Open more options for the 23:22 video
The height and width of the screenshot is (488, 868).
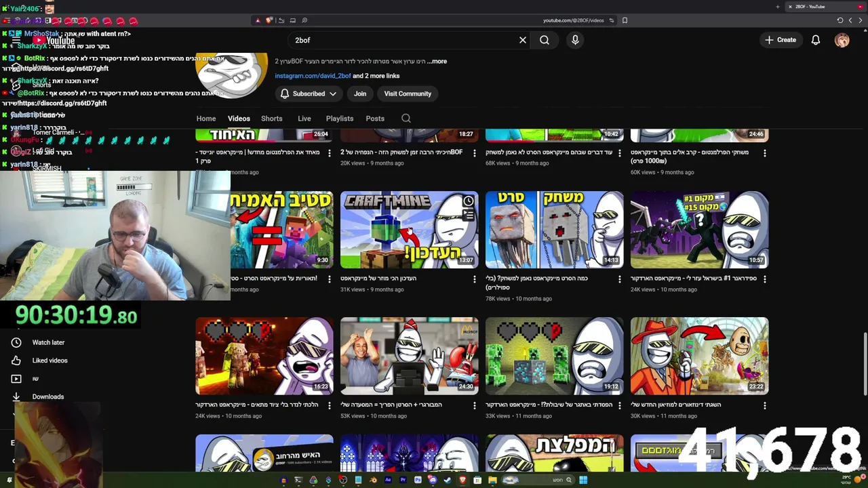tap(765, 405)
